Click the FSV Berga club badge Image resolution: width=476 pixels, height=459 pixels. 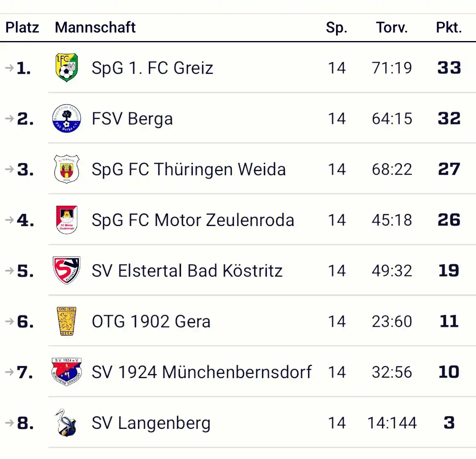(x=66, y=118)
